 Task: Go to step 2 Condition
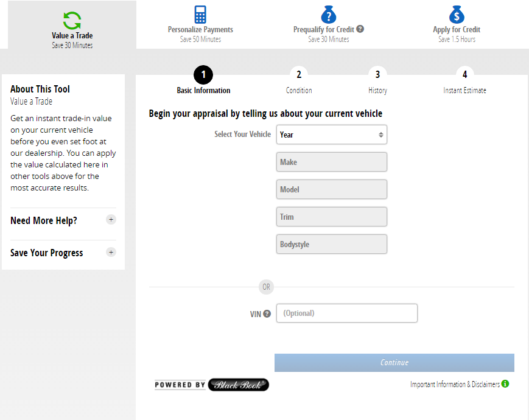(x=299, y=75)
